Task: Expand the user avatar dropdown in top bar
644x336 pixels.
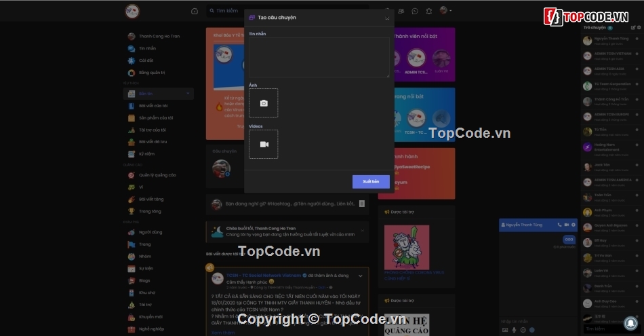Action: [x=445, y=11]
